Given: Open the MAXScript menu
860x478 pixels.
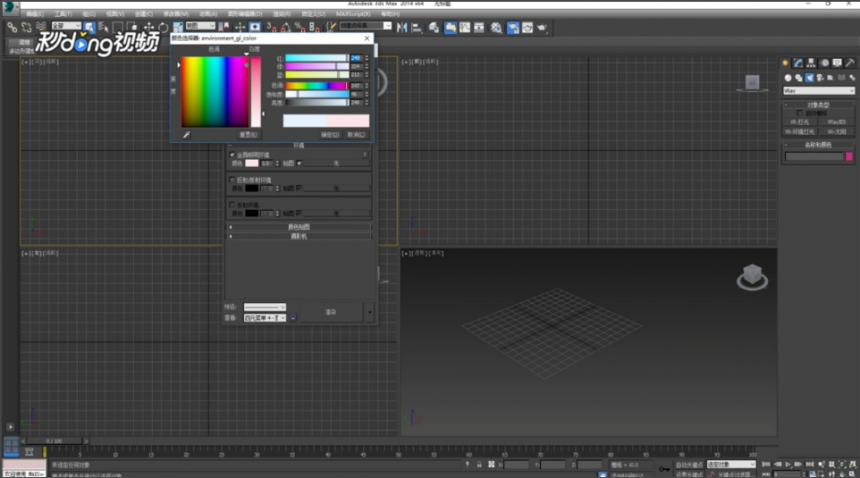Looking at the screenshot, I should (353, 14).
